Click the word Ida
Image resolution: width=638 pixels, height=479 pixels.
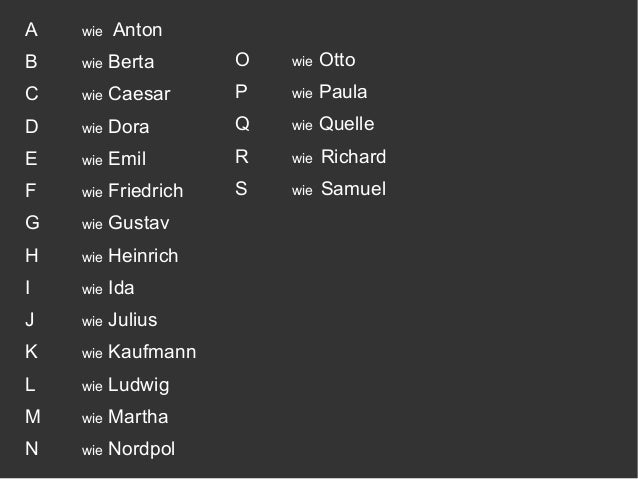pos(121,288)
